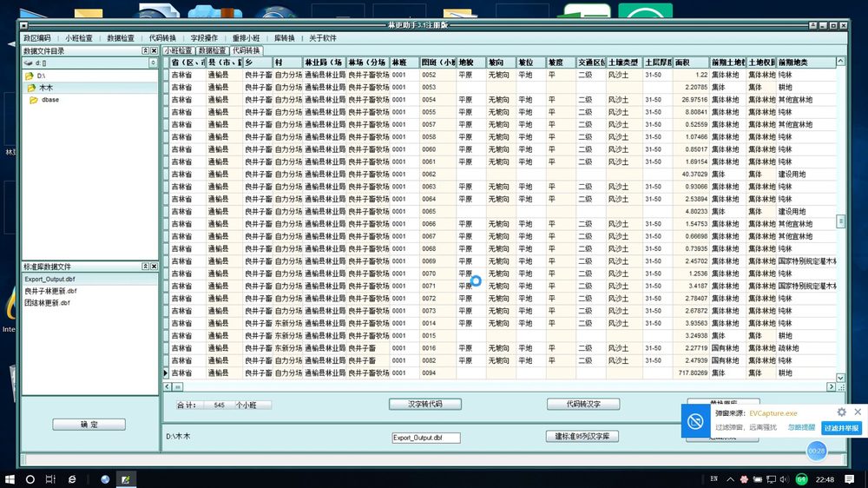Click the 面积 column header
This screenshot has height=488, width=868.
691,62
